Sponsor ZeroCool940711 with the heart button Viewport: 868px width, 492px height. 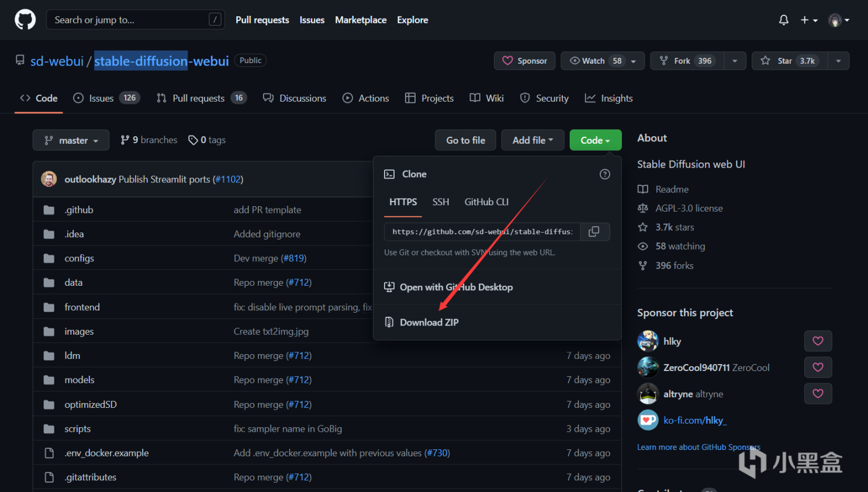[818, 368]
